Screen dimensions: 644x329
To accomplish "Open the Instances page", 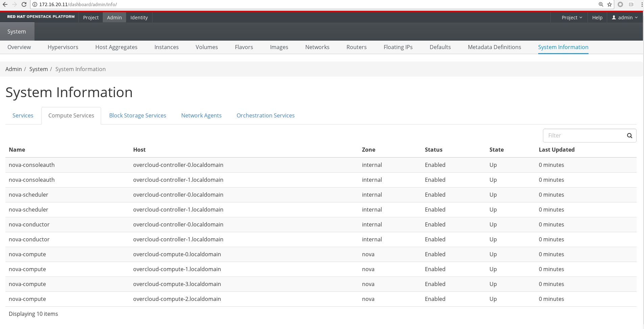I will [166, 47].
